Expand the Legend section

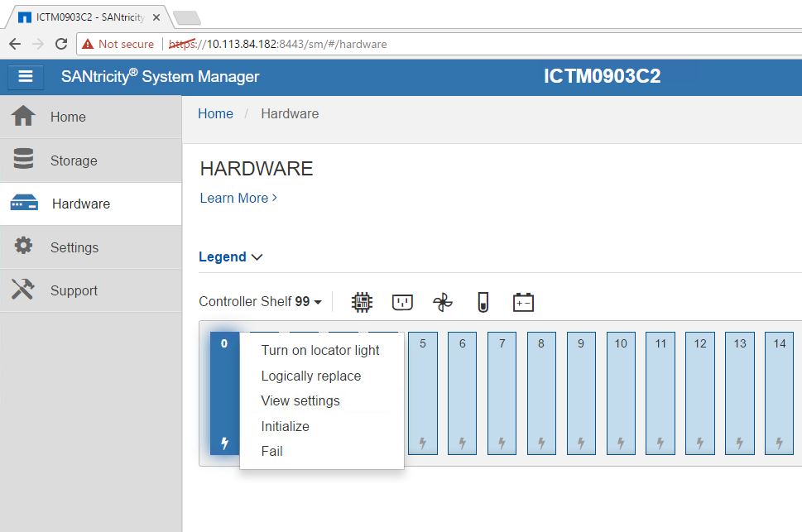tap(230, 256)
